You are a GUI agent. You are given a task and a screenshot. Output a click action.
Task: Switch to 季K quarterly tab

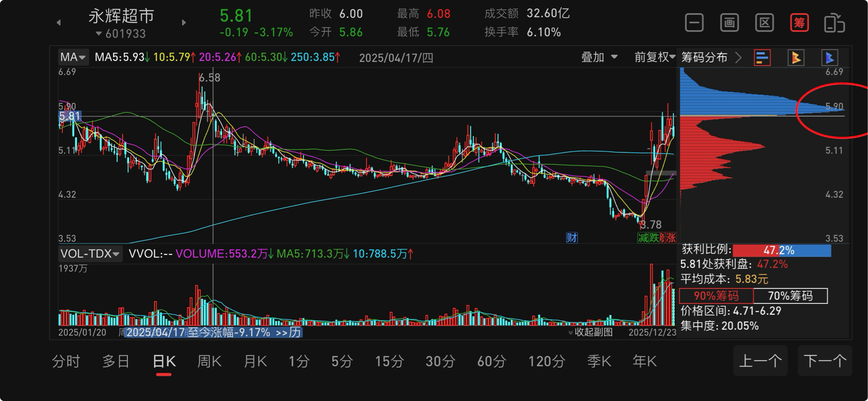point(599,361)
